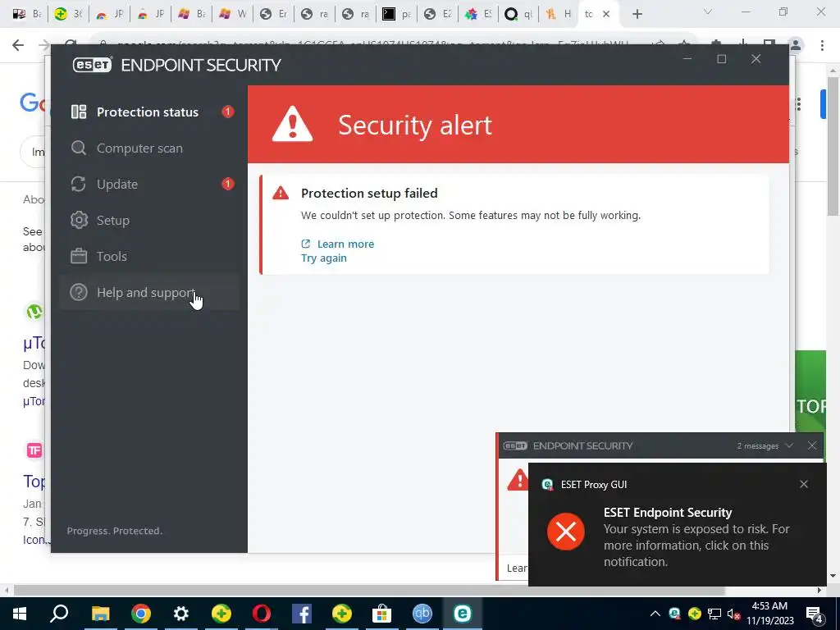Click the ESET logo in the title bar
This screenshot has height=630, width=840.
point(92,65)
